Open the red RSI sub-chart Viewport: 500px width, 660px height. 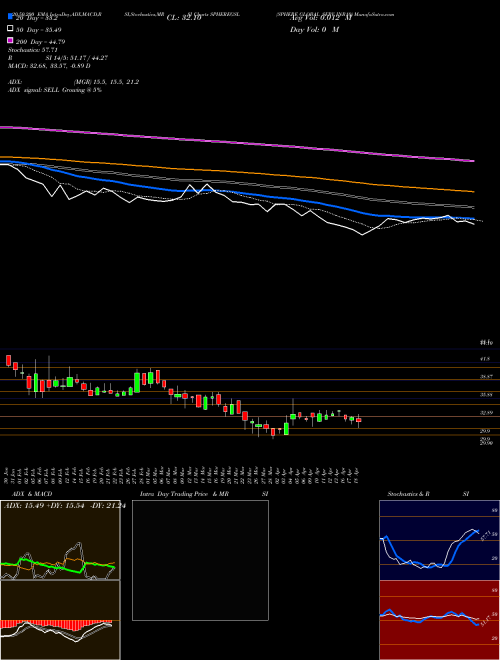click(439, 620)
